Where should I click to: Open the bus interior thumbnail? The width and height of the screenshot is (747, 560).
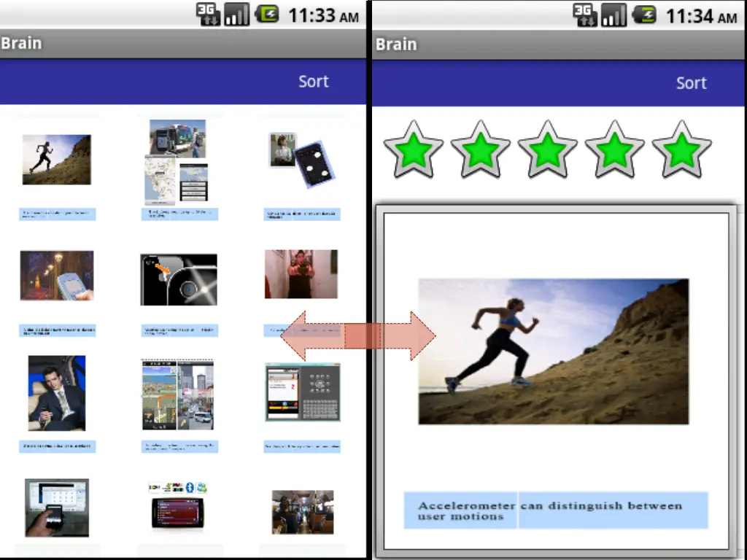tap(303, 513)
